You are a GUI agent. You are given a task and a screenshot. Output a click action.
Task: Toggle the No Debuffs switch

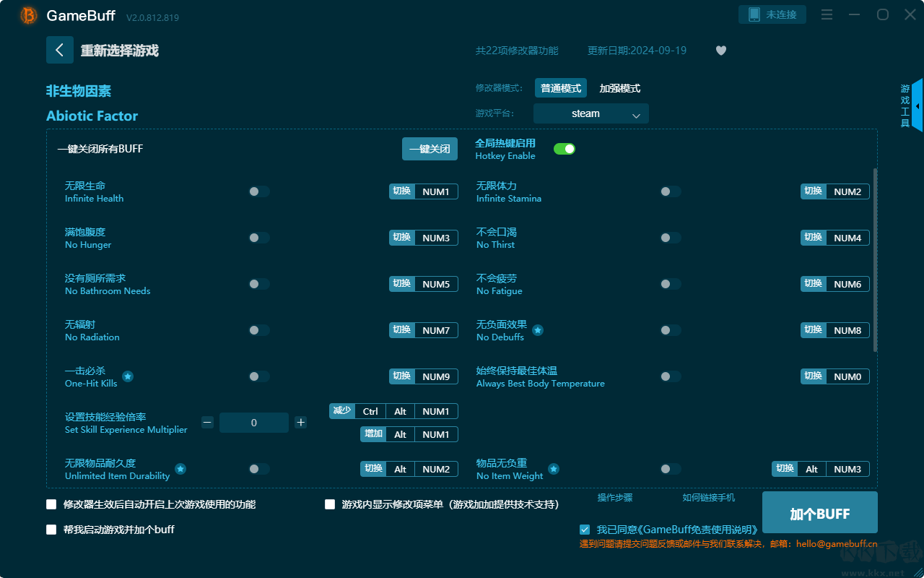click(671, 330)
